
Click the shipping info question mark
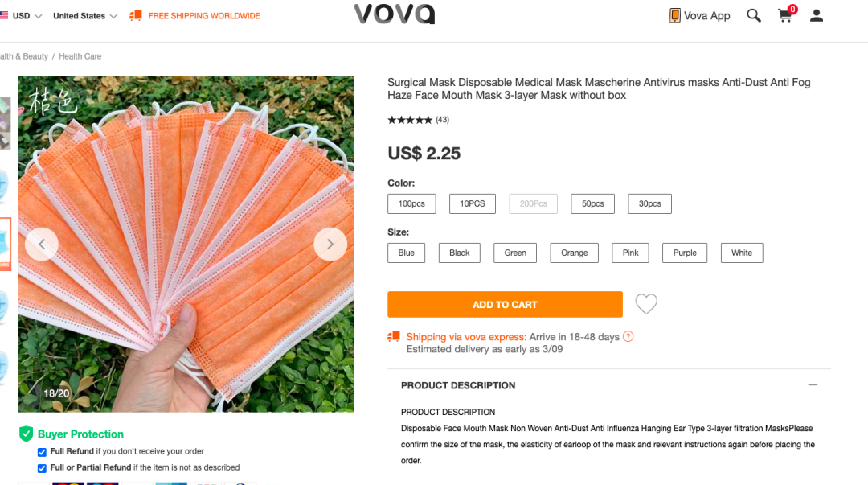coord(628,337)
